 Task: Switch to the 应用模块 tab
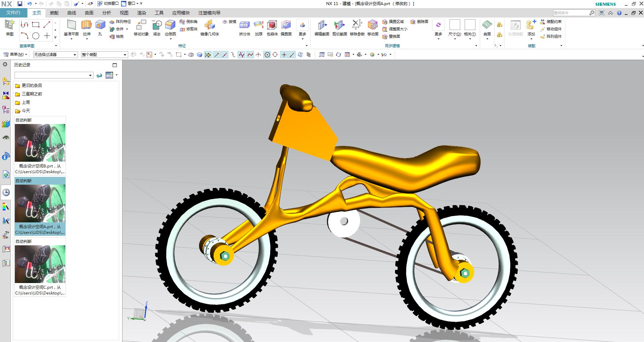[181, 13]
